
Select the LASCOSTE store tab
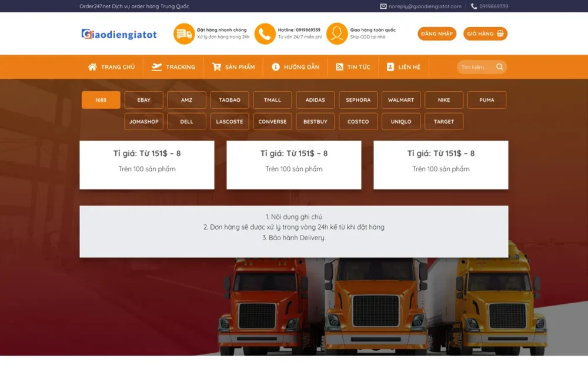(229, 122)
